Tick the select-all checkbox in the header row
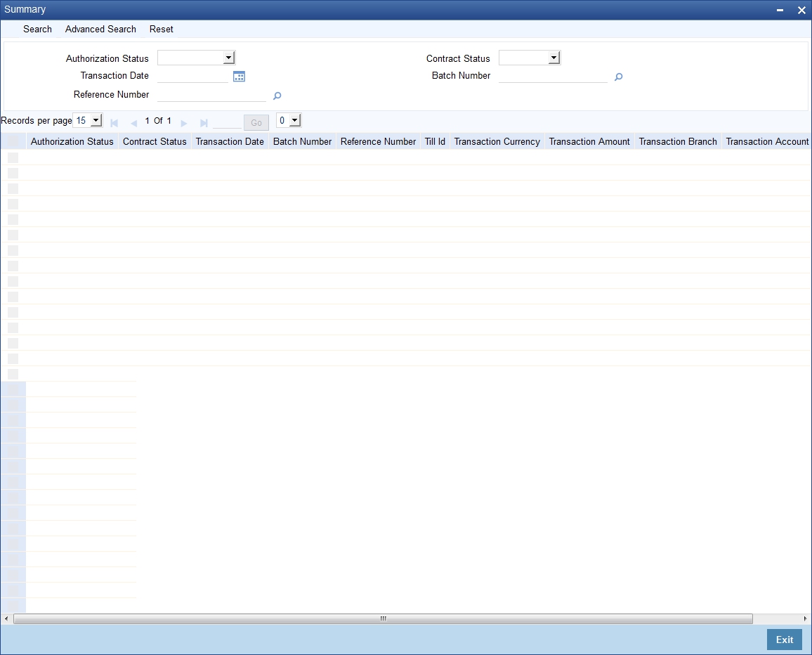 [13, 141]
